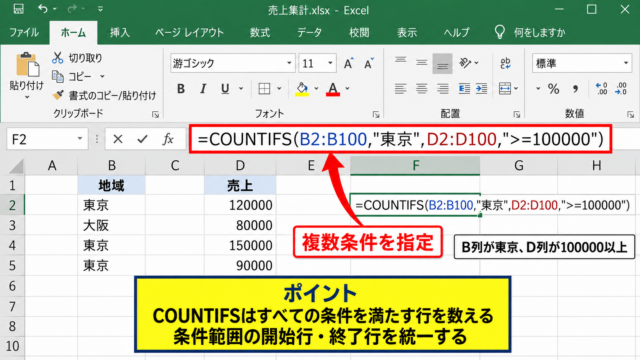
Task: Click inside the COUNTIFS formula bar
Action: 400,139
